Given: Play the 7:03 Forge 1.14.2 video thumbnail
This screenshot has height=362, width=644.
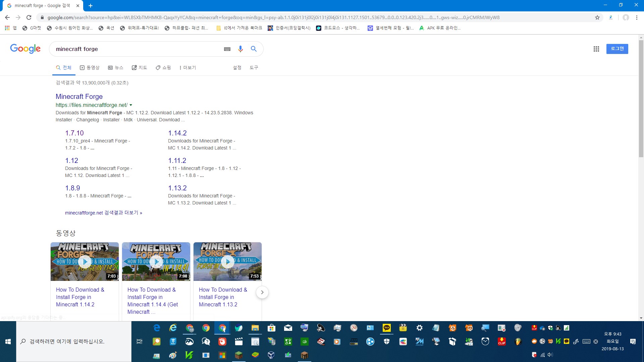Looking at the screenshot, I should point(85,261).
